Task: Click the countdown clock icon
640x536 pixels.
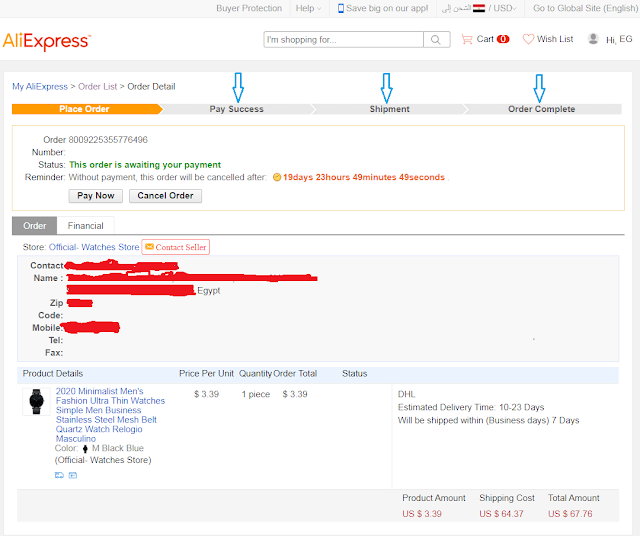Action: click(x=277, y=177)
